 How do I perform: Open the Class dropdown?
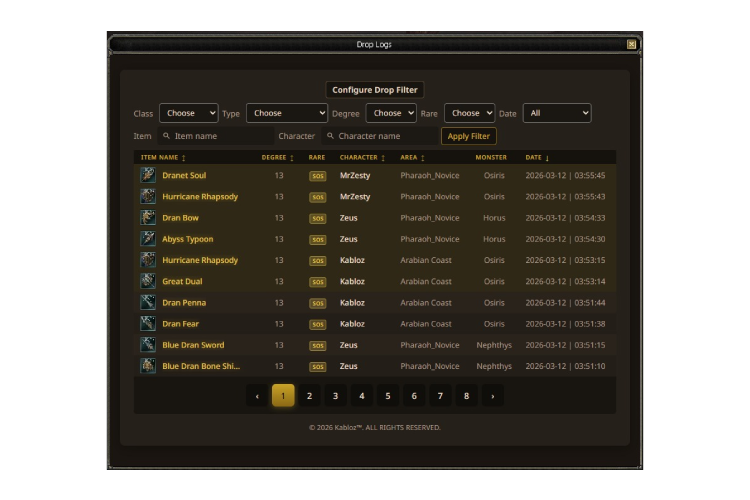click(x=188, y=113)
